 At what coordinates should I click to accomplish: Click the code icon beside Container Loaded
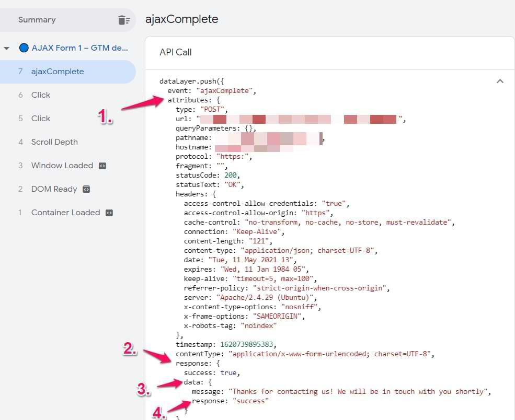tap(109, 213)
